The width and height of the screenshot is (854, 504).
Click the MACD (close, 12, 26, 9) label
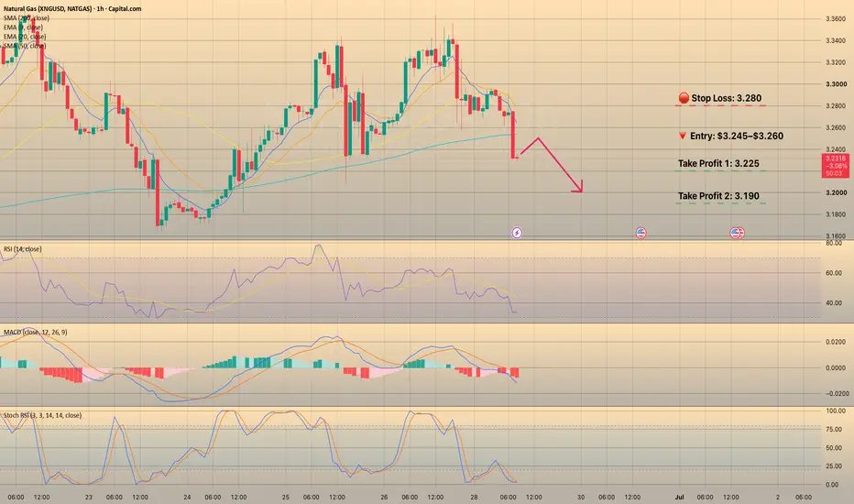(x=36, y=332)
